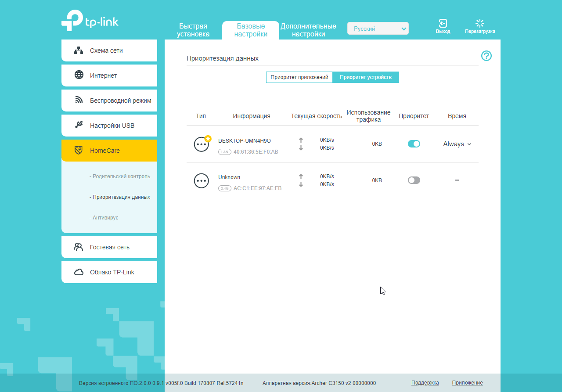
Task: Click the tp-link logo
Action: 90,21
